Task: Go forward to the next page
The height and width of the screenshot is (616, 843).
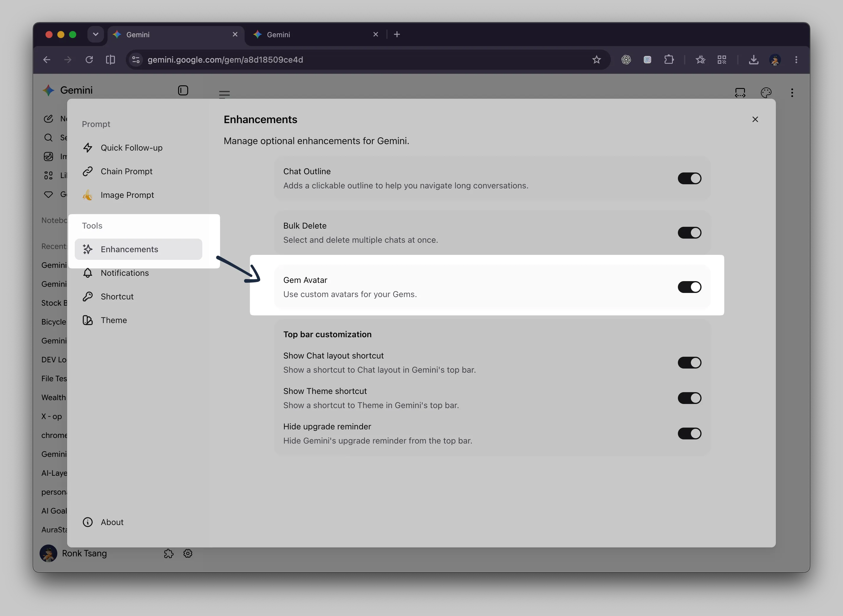Action: coord(68,60)
